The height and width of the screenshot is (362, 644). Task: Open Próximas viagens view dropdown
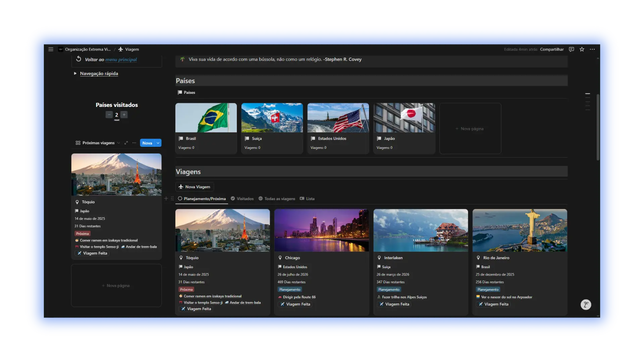[x=98, y=143]
